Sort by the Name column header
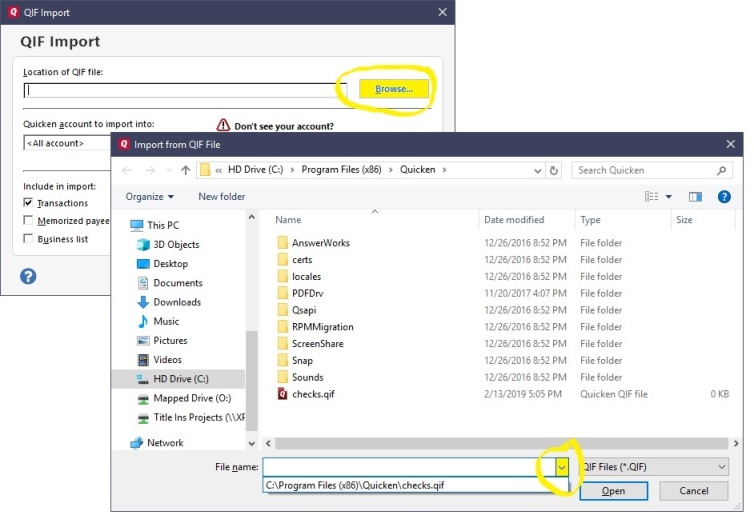The height and width of the screenshot is (523, 754). (x=288, y=220)
